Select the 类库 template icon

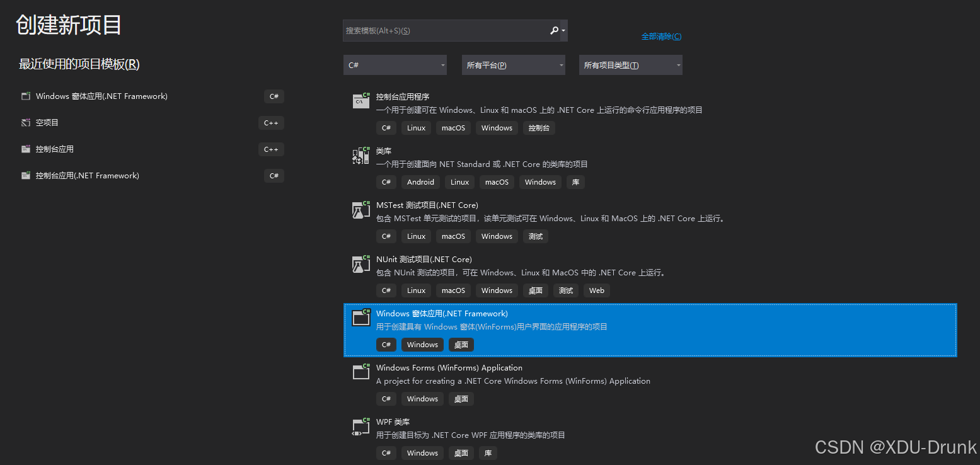tap(361, 156)
